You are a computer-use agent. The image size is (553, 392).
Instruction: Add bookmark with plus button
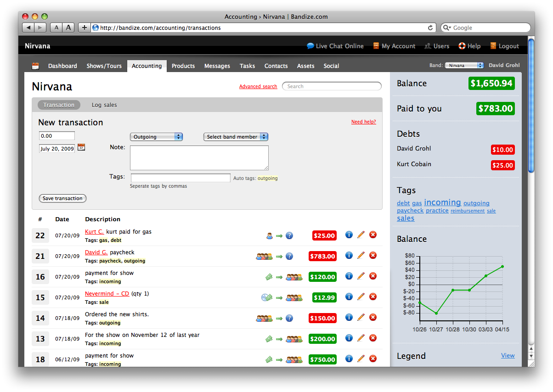(x=84, y=28)
